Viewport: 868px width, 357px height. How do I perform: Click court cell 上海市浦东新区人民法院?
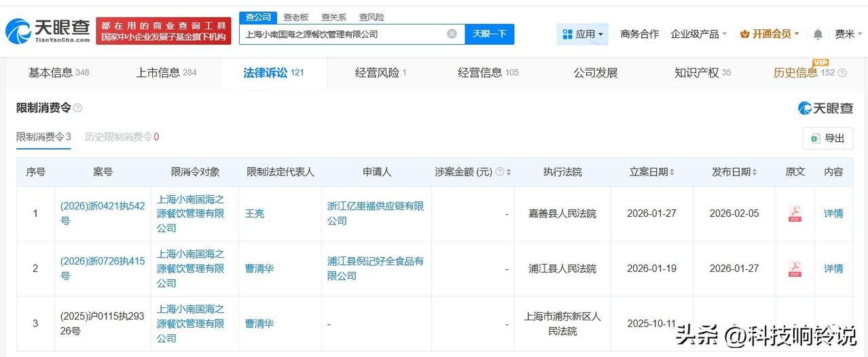click(x=562, y=324)
